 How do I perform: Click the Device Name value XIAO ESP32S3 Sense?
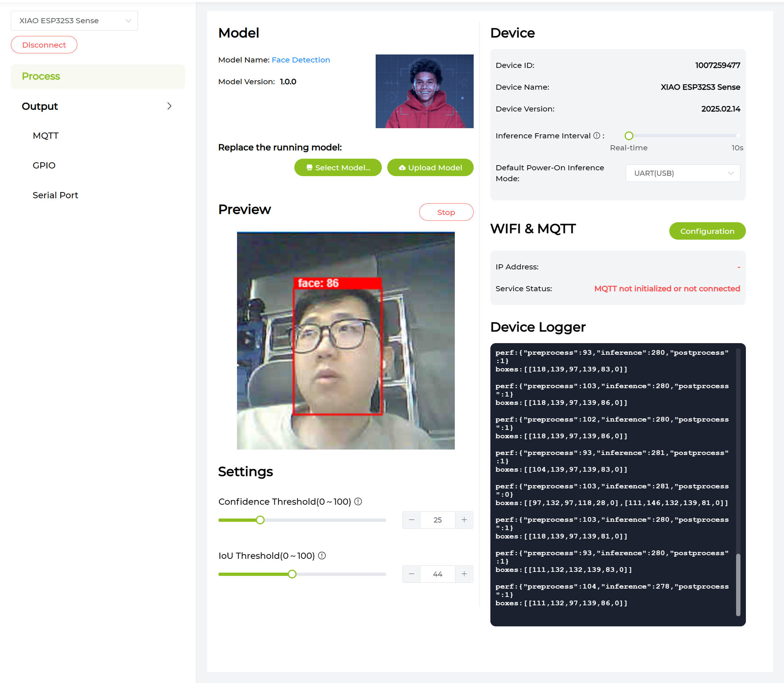[x=701, y=87]
